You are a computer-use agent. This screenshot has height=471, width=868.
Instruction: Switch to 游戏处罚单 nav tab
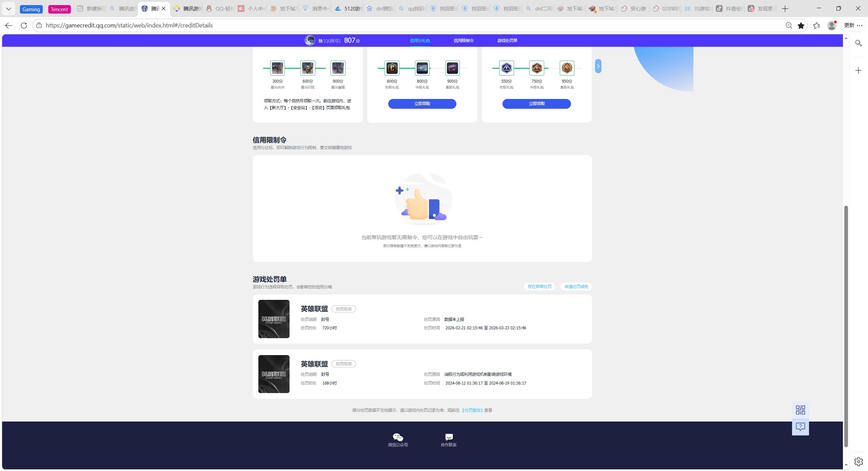[507, 41]
